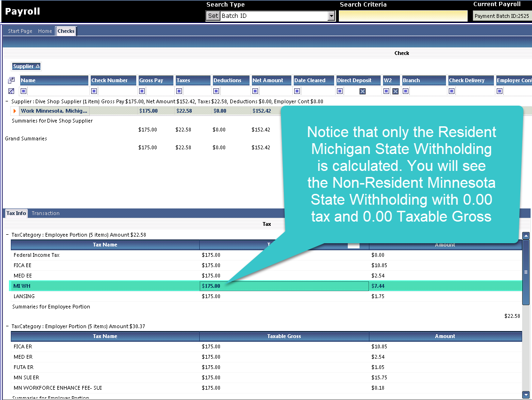Click the Gross Pay column filter icon
The height and width of the screenshot is (400, 532).
(142, 91)
